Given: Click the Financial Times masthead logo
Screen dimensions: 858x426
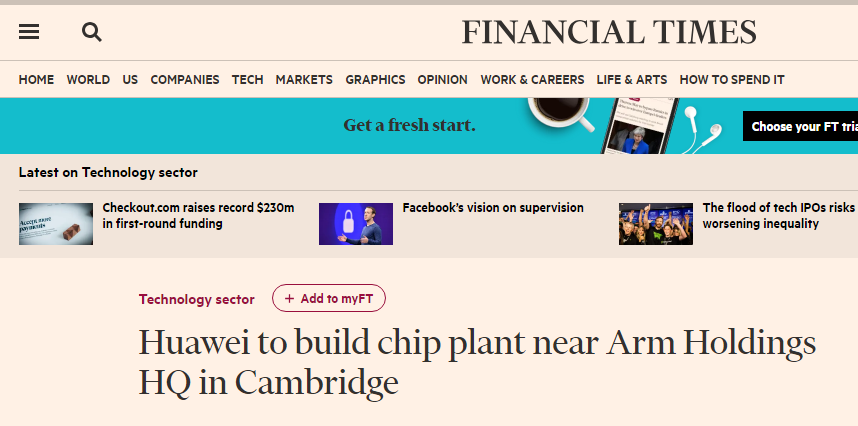Looking at the screenshot, I should [608, 32].
